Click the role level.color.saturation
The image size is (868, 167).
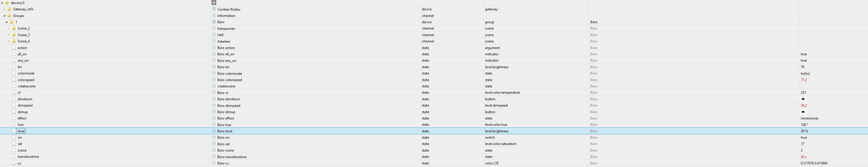click(x=501, y=144)
